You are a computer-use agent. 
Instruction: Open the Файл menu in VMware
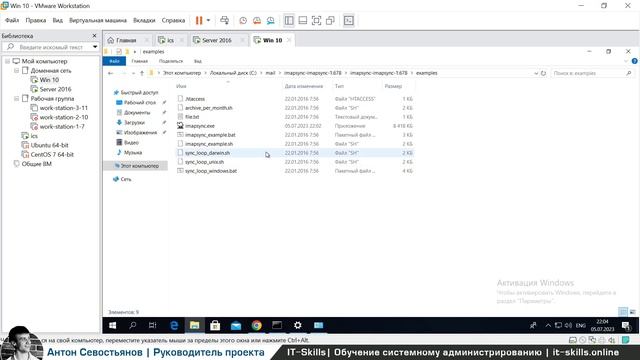click(x=12, y=20)
